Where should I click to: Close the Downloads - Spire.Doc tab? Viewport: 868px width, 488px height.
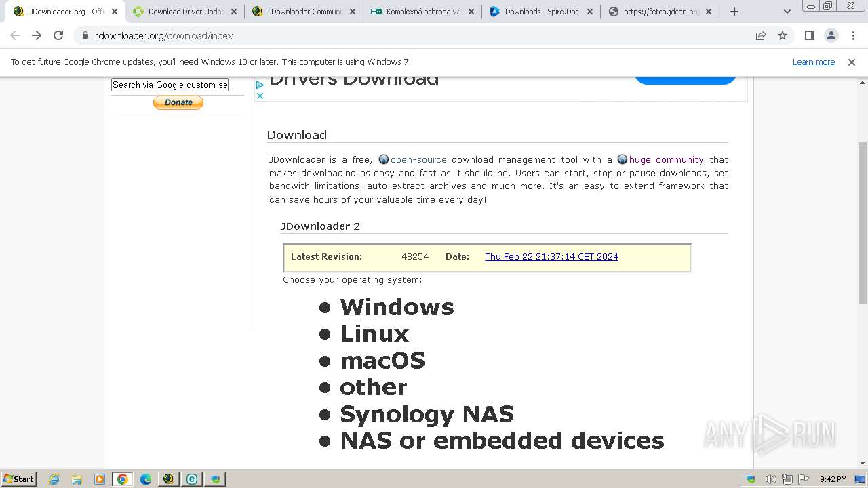tap(589, 12)
